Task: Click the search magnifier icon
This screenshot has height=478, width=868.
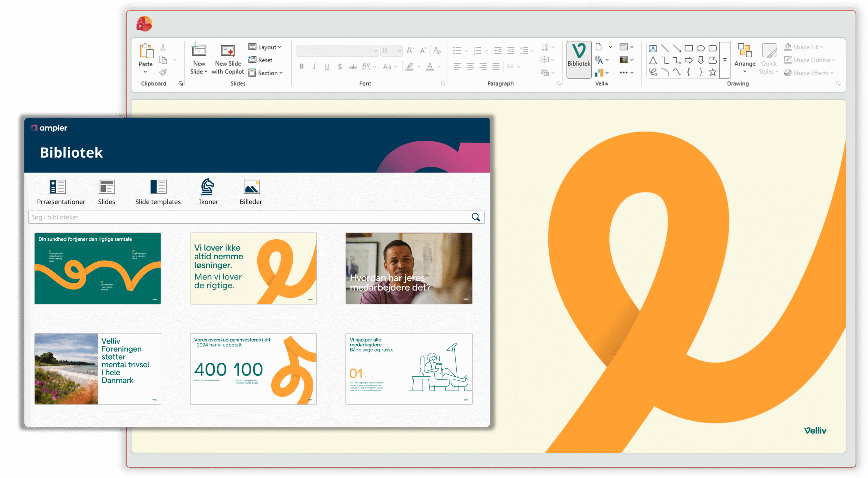Action: tap(476, 217)
